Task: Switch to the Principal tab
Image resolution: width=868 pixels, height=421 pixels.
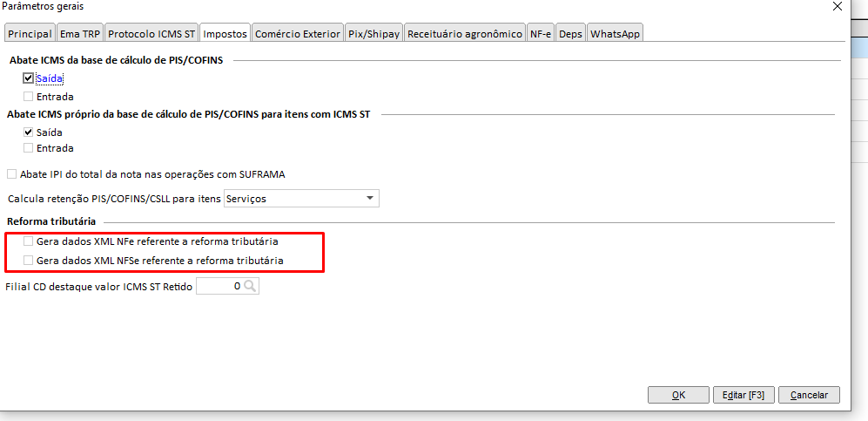Action: coord(30,34)
